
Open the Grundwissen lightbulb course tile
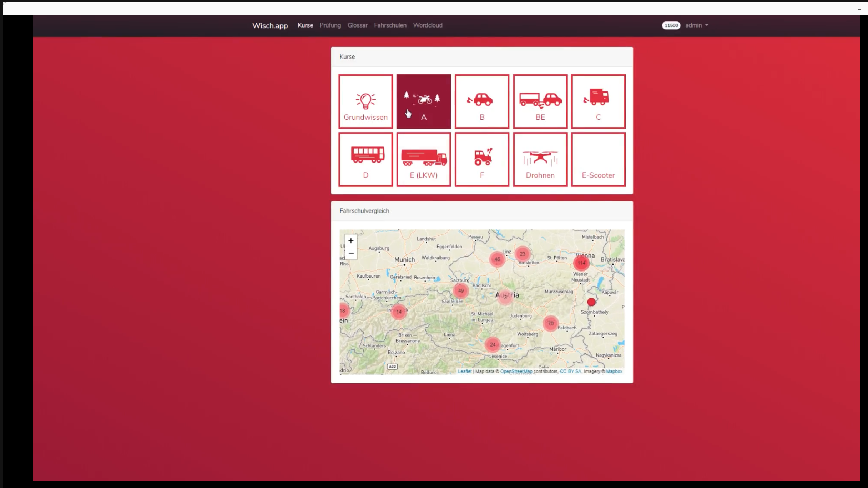pos(365,101)
